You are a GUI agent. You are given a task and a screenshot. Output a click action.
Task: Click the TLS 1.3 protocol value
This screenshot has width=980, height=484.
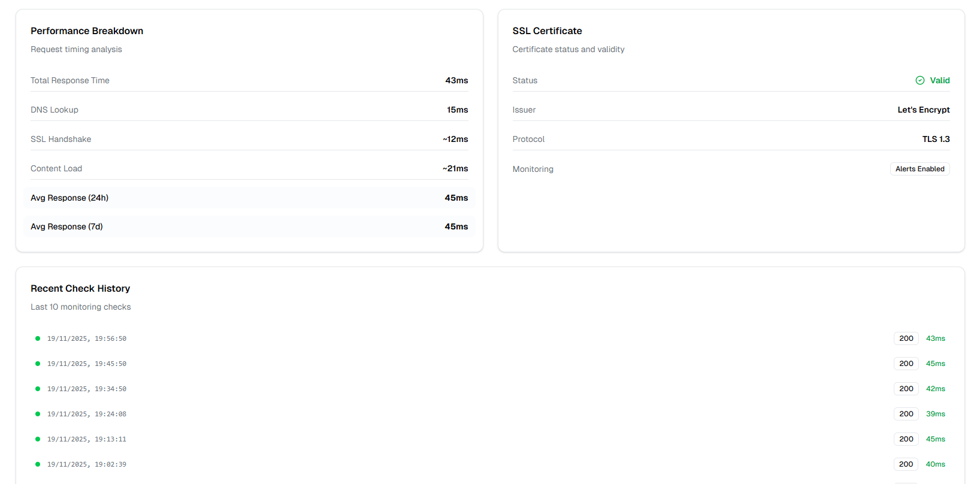[x=936, y=139]
